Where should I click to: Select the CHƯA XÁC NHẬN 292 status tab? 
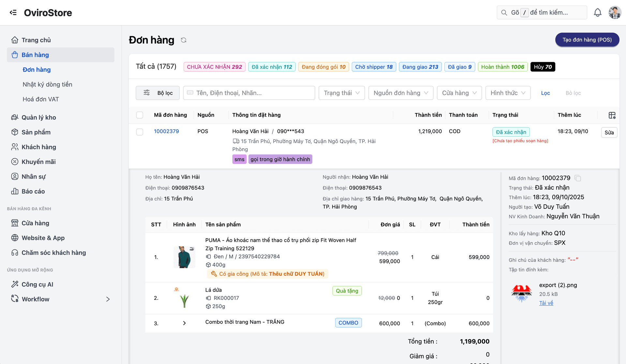[214, 67]
